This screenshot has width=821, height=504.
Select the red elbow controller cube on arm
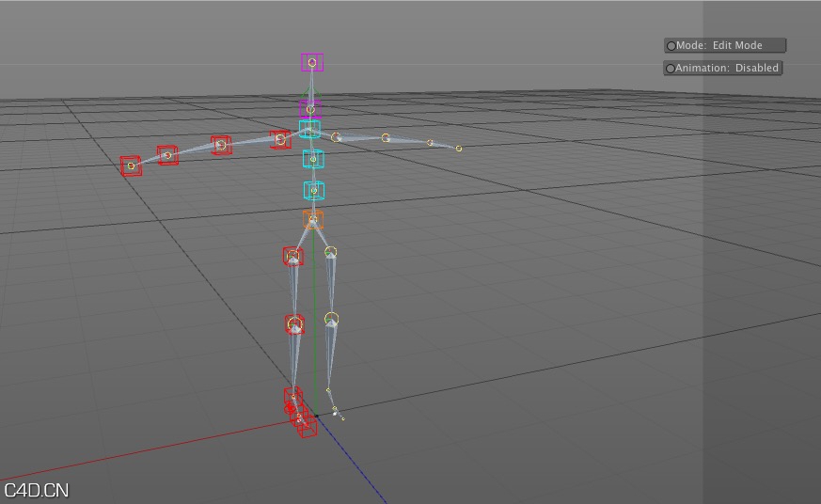[222, 145]
